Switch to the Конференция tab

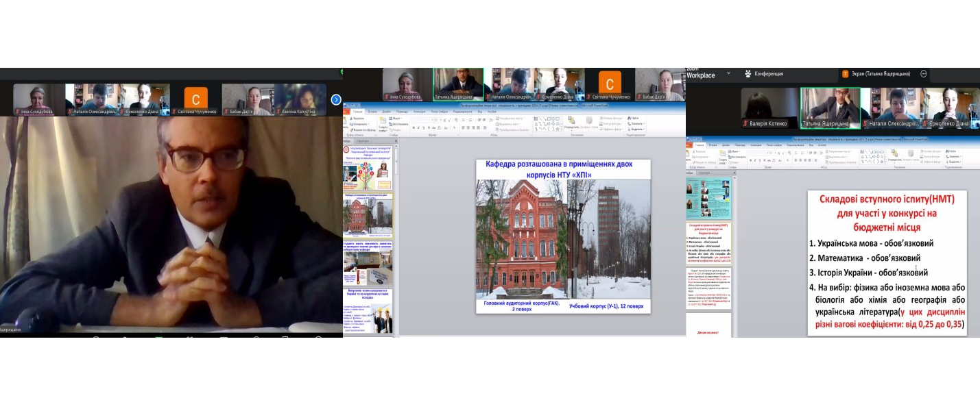tap(768, 74)
